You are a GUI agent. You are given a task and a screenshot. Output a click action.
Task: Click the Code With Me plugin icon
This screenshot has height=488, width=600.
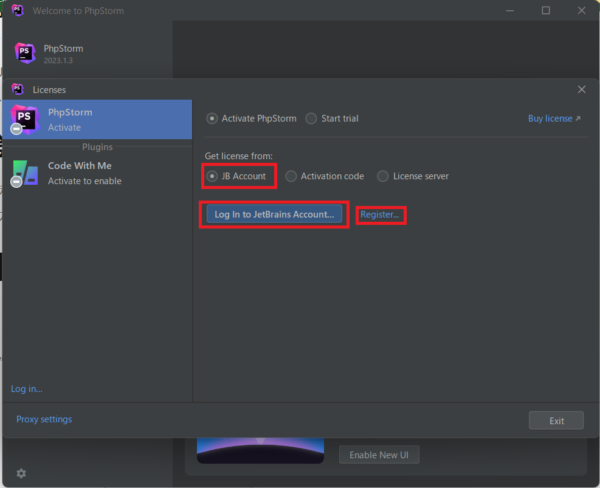(x=24, y=173)
